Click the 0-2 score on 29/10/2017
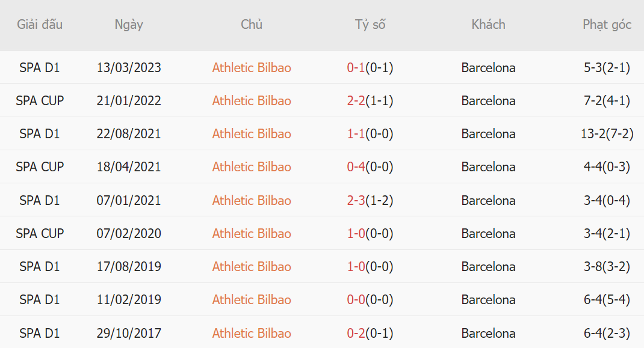 pos(356,334)
